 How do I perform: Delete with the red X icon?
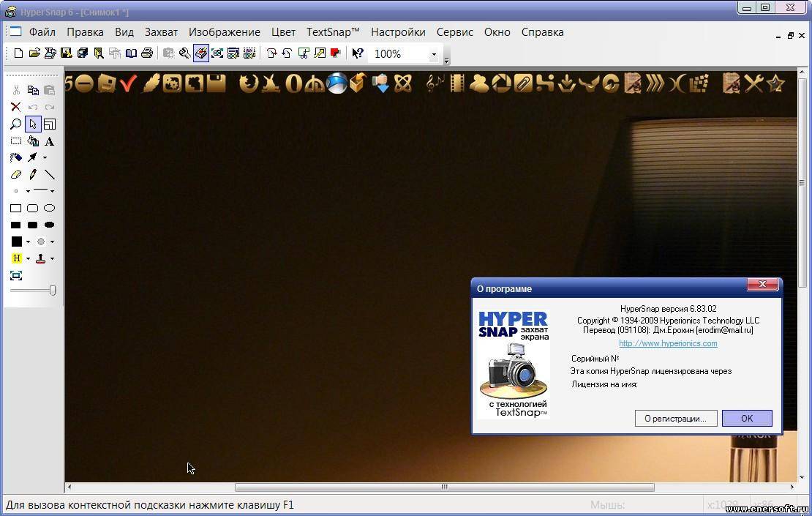16,108
